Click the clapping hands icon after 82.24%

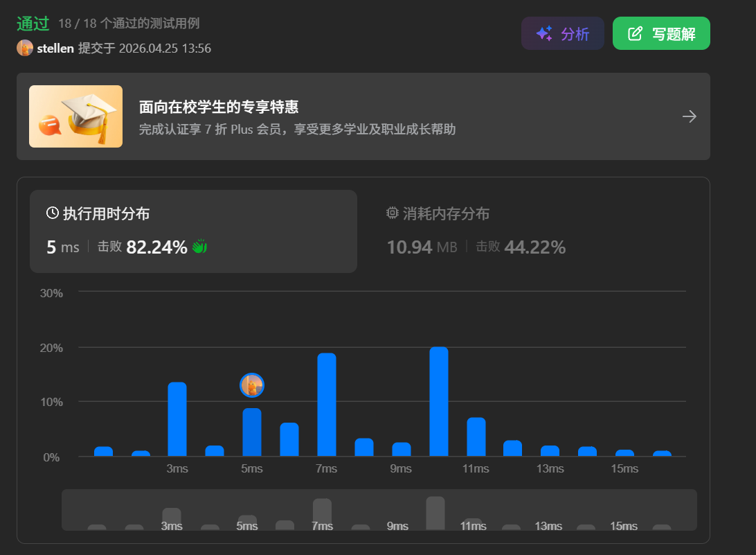coord(199,247)
